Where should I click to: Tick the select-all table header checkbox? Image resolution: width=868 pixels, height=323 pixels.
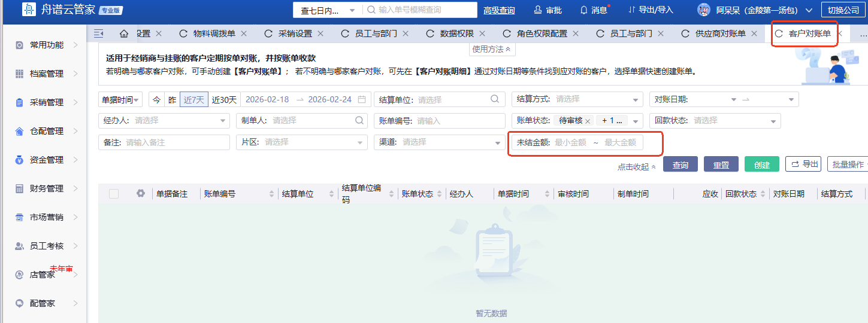(114, 194)
